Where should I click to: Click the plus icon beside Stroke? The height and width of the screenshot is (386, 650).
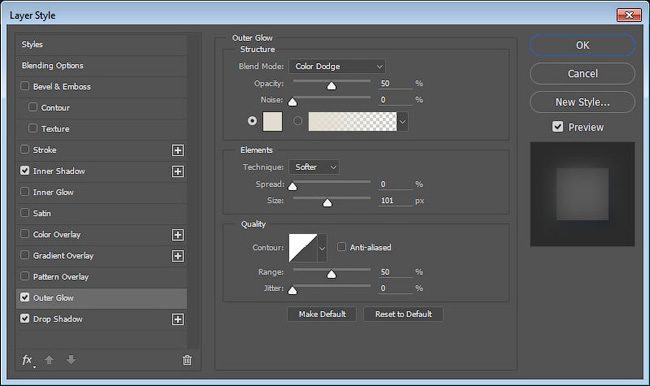[x=178, y=150]
